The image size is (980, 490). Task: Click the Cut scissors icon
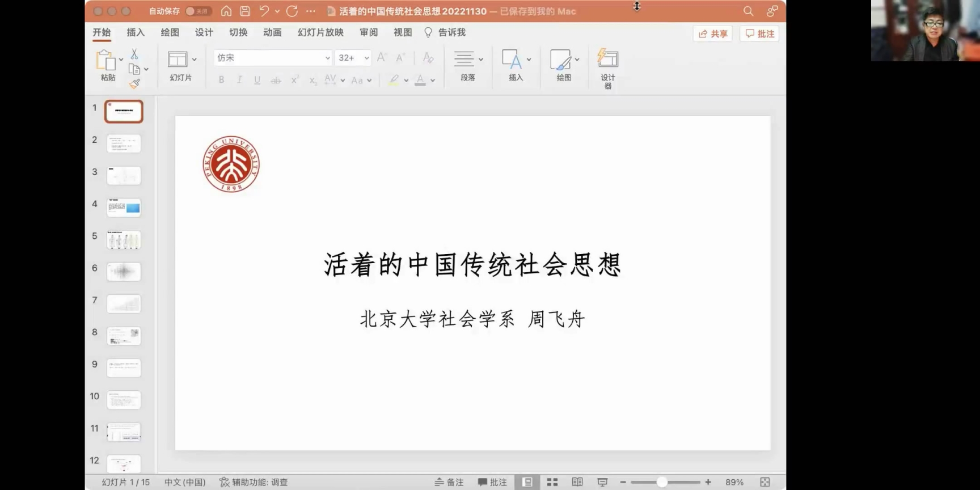pos(134,54)
